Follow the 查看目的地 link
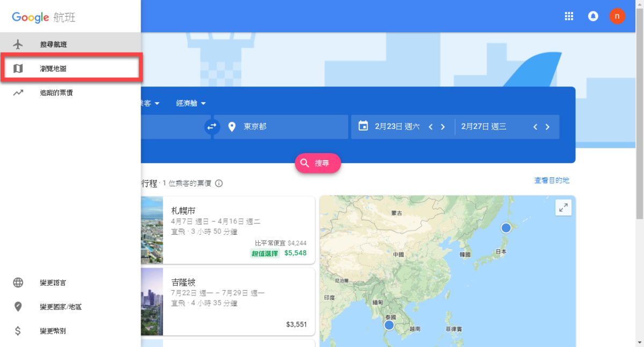The height and width of the screenshot is (347, 644). tap(552, 180)
